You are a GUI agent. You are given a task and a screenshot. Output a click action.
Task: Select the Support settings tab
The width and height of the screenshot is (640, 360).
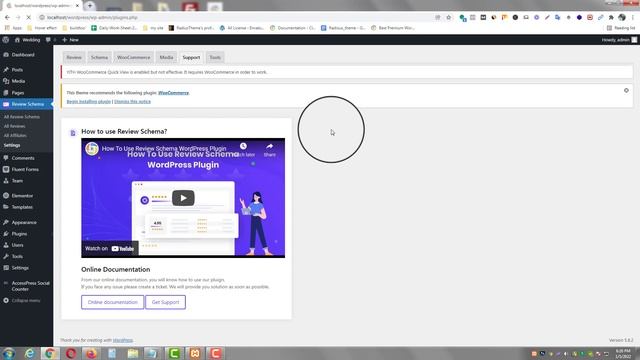coord(191,58)
